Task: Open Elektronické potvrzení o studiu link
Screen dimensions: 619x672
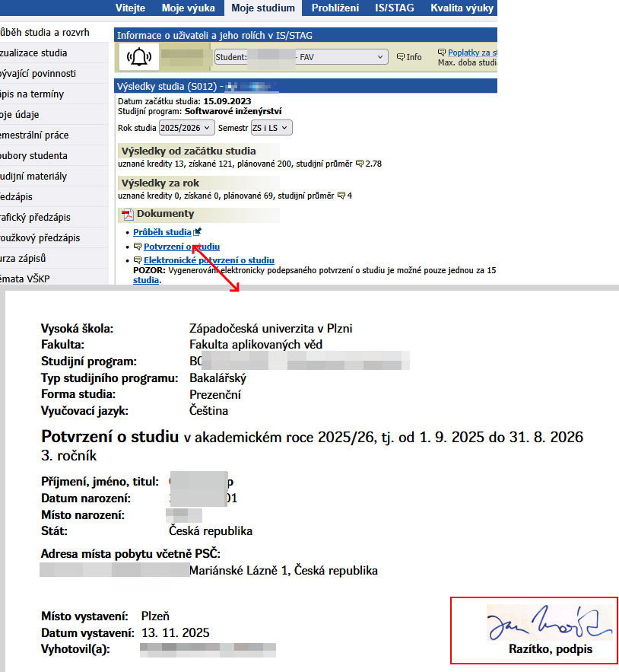Action: (x=209, y=260)
